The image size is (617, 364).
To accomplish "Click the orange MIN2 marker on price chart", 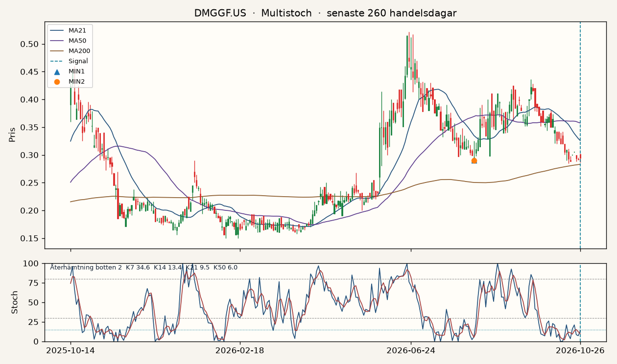I will [x=474, y=160].
